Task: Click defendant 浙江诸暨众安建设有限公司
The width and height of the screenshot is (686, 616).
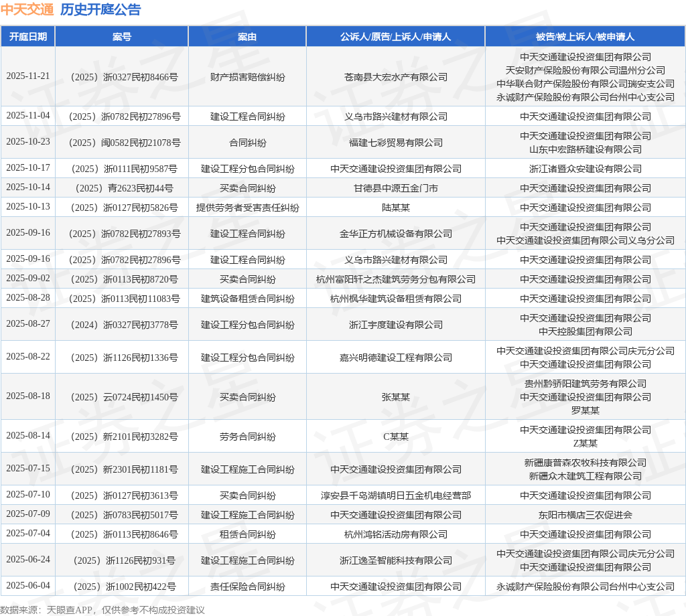Action: click(x=585, y=169)
